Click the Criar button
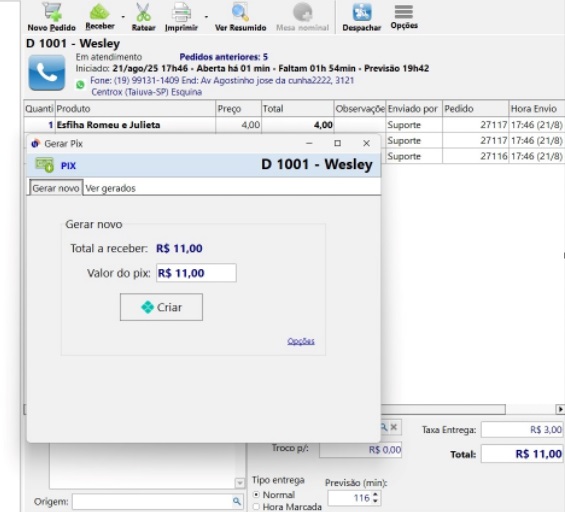565x512 pixels. tap(161, 307)
